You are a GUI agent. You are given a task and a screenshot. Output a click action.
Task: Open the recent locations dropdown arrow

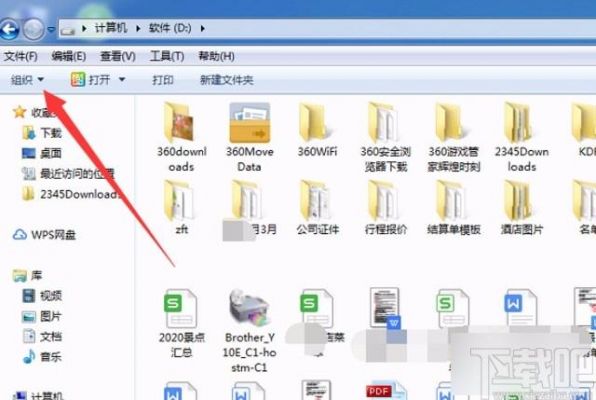coord(51,29)
